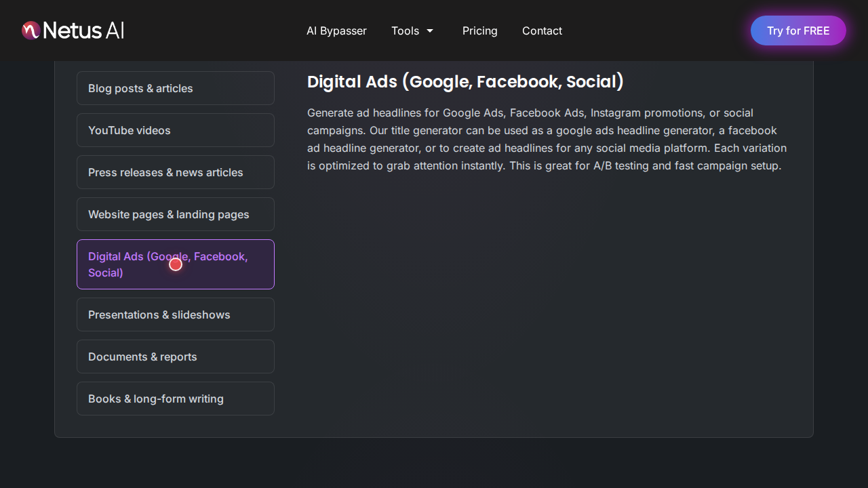Open the AI Bypasser page
868x488 pixels.
(336, 30)
